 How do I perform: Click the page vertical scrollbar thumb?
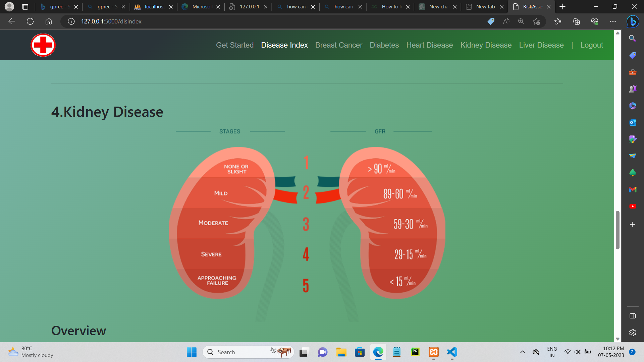pyautogui.click(x=618, y=230)
